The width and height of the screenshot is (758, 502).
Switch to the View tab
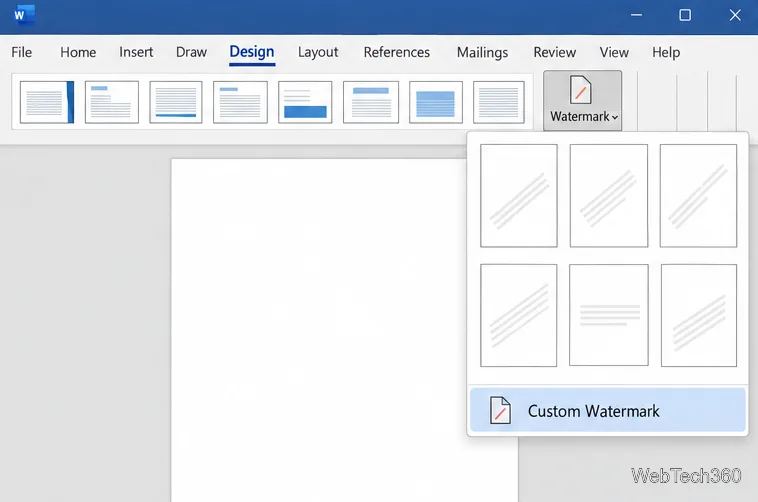pyautogui.click(x=614, y=52)
